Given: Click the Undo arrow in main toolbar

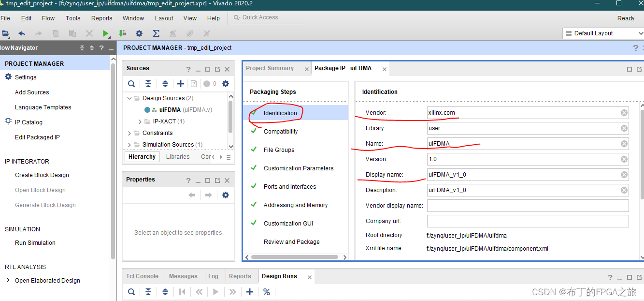Looking at the screenshot, I should point(22,33).
